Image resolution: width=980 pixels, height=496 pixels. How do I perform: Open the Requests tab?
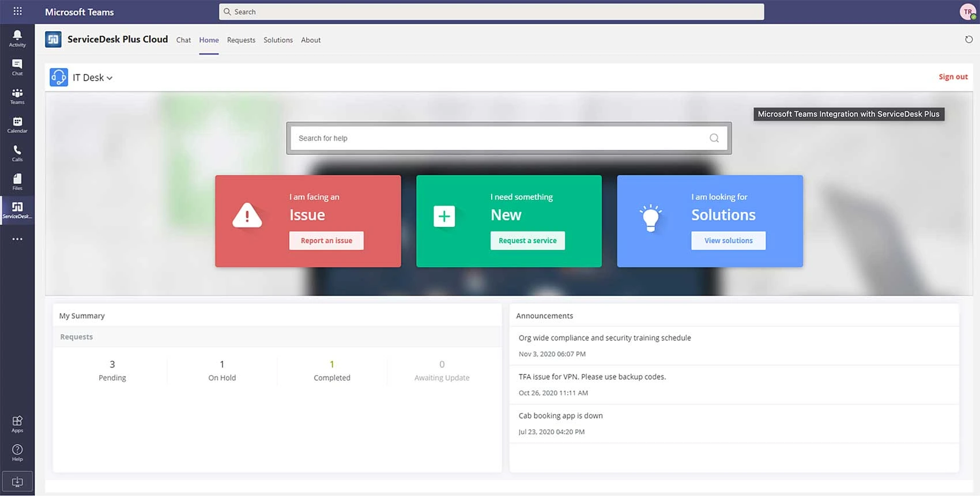pos(241,40)
